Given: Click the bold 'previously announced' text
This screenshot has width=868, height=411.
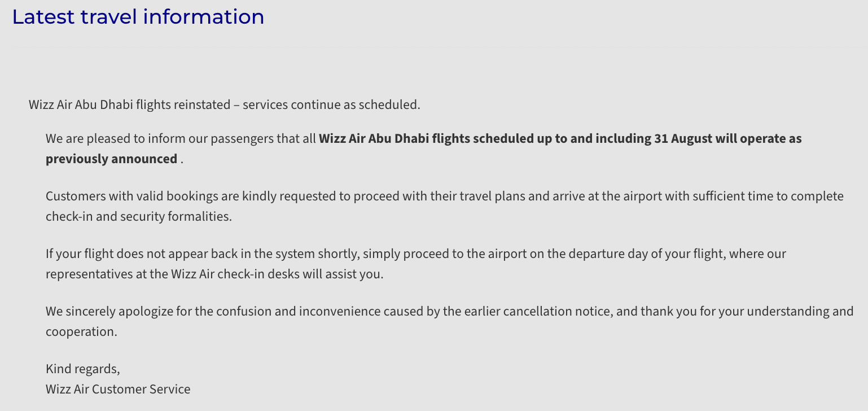Looking at the screenshot, I should 111,159.
